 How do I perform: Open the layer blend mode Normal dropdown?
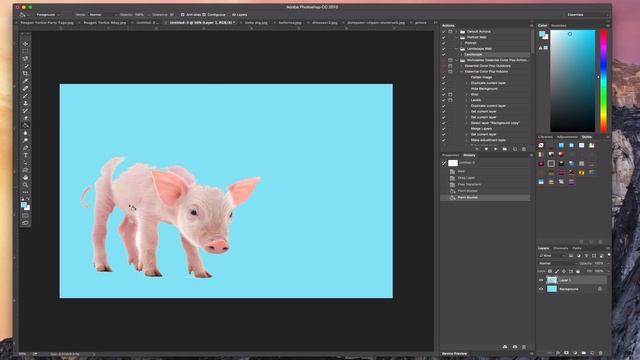[x=558, y=263]
